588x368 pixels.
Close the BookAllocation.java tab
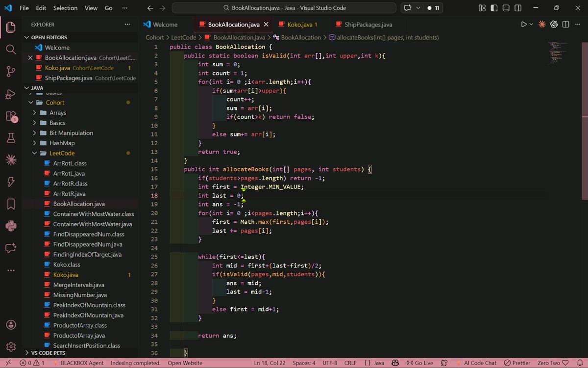click(266, 24)
